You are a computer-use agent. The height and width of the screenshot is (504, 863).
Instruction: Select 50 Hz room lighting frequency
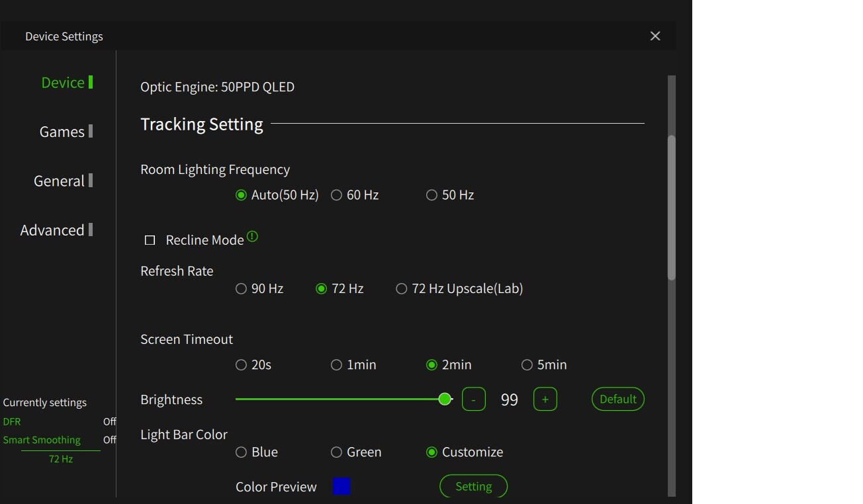450,195
